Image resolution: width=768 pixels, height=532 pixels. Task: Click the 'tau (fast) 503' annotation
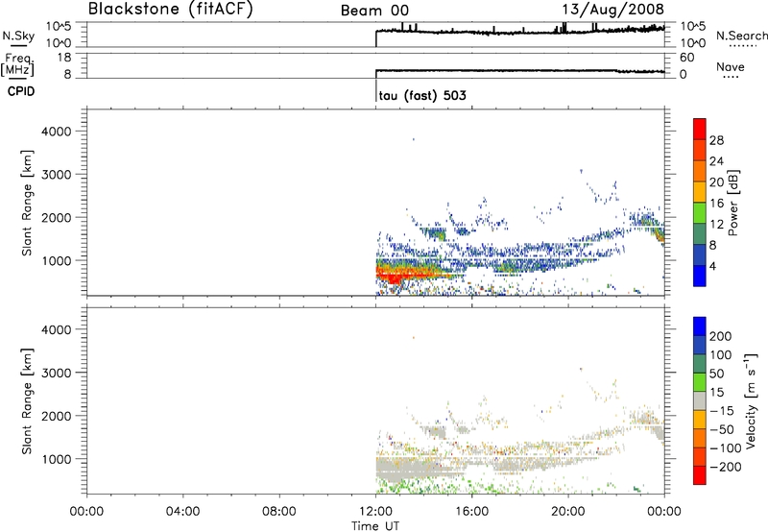tap(422, 95)
